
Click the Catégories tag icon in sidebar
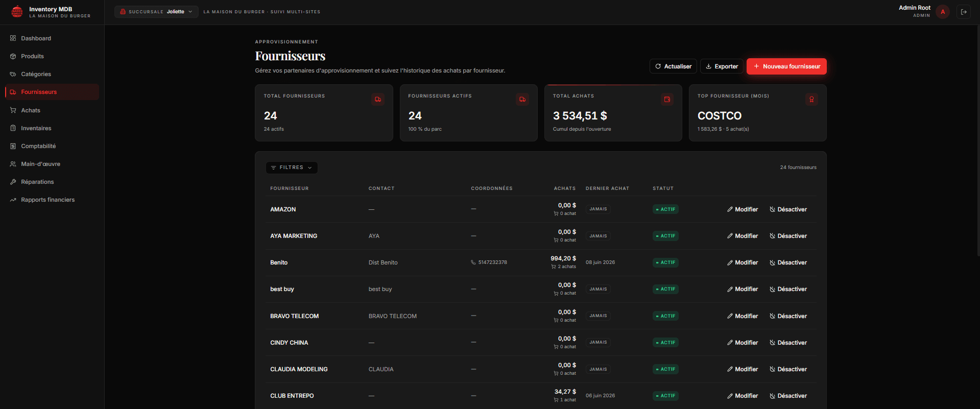(13, 74)
